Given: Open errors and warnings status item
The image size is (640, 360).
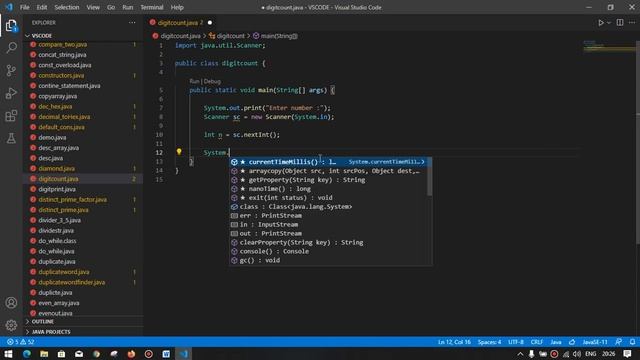Looking at the screenshot, I should coord(20,342).
